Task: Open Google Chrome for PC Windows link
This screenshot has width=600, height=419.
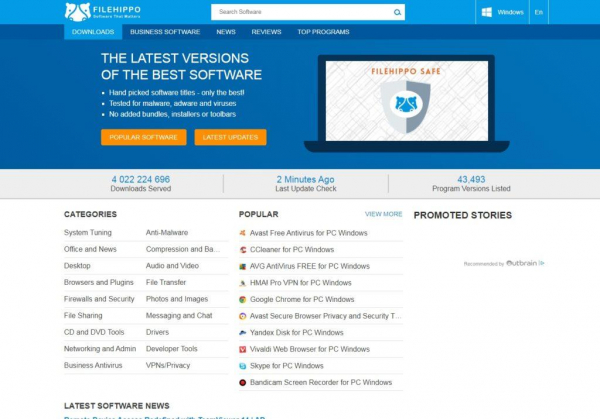Action: click(x=302, y=299)
